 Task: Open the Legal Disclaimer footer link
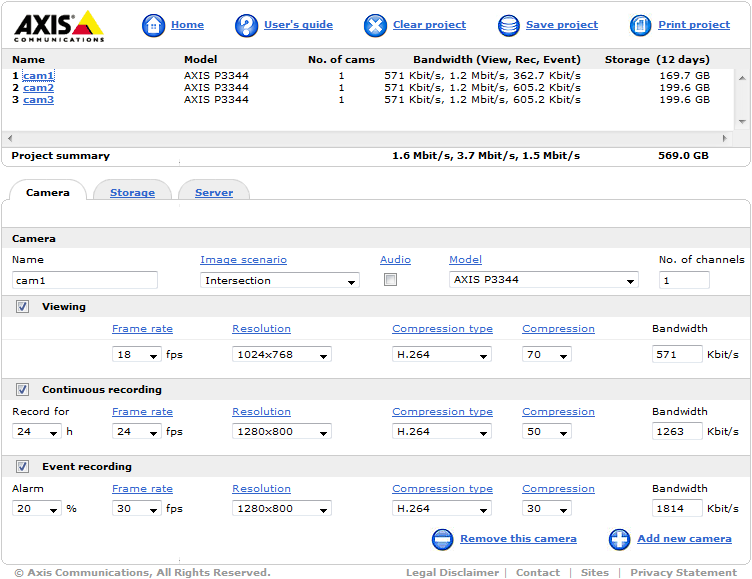click(x=452, y=573)
